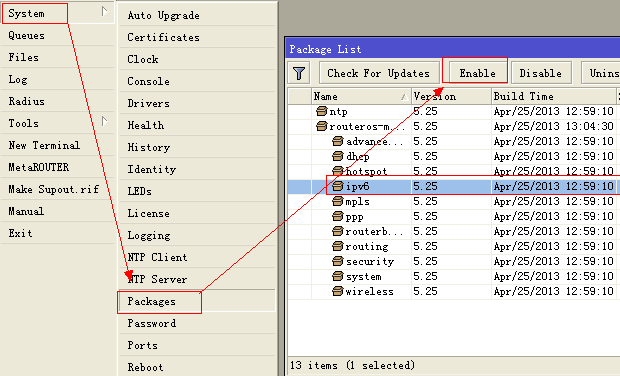Select the mpls package icon
Image resolution: width=620 pixels, height=376 pixels.
(x=338, y=201)
